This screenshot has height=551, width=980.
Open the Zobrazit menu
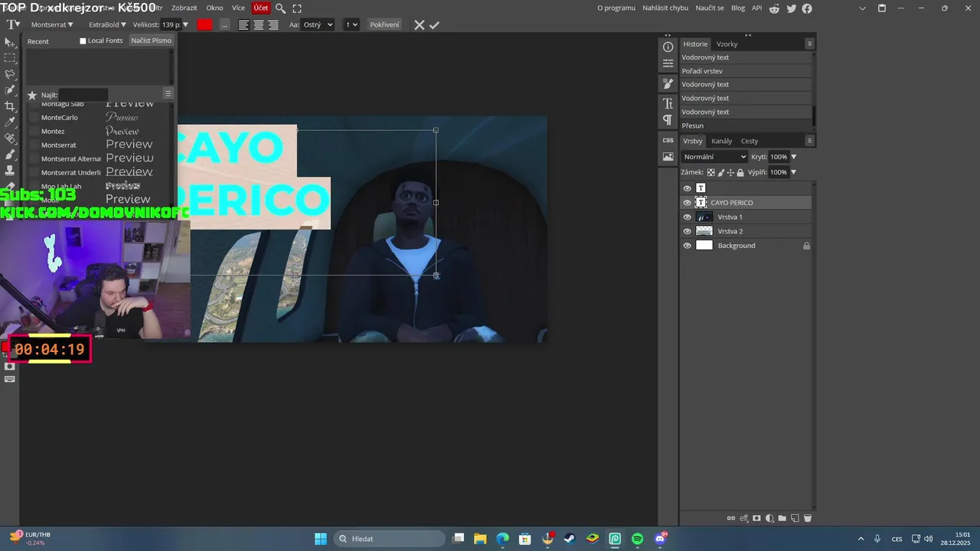(184, 8)
